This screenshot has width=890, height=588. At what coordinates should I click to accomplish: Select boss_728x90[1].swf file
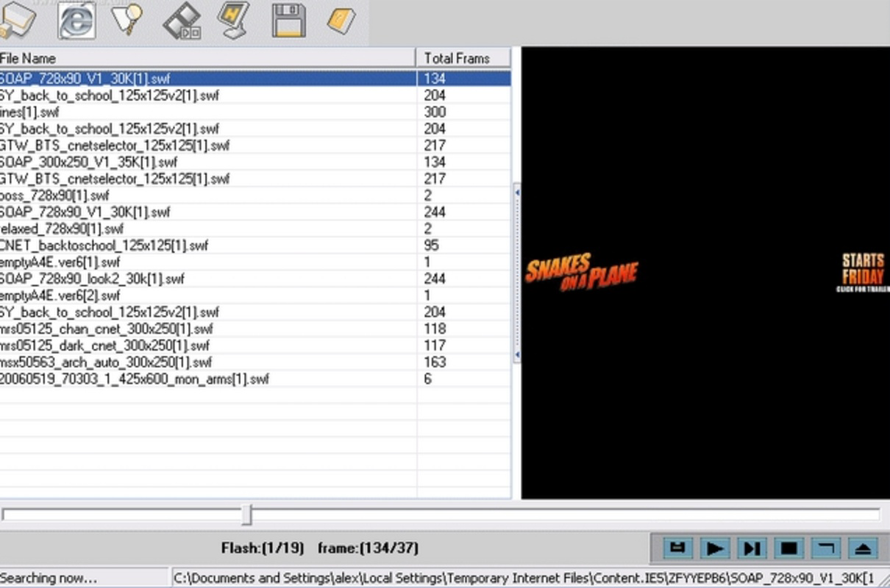tap(255, 196)
